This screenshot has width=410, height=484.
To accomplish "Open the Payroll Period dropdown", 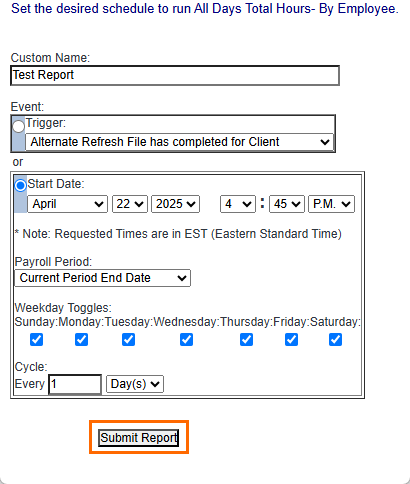I will [x=103, y=278].
